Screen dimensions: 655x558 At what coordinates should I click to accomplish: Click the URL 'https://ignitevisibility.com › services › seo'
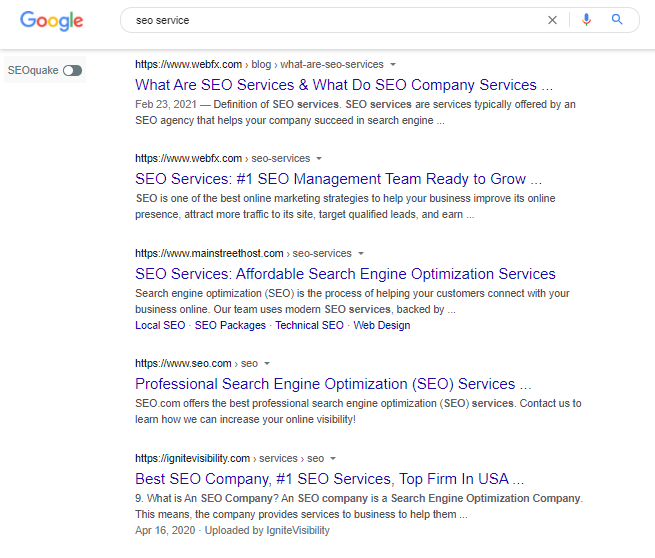point(229,459)
